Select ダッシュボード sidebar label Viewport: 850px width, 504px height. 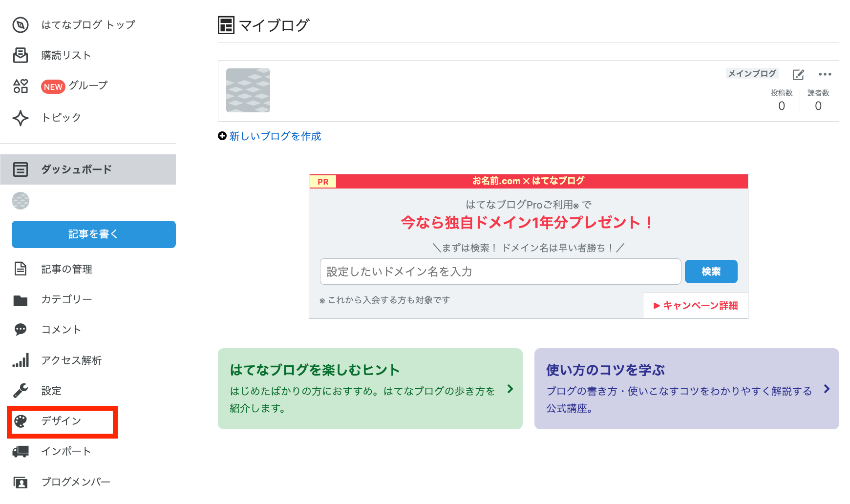click(77, 169)
